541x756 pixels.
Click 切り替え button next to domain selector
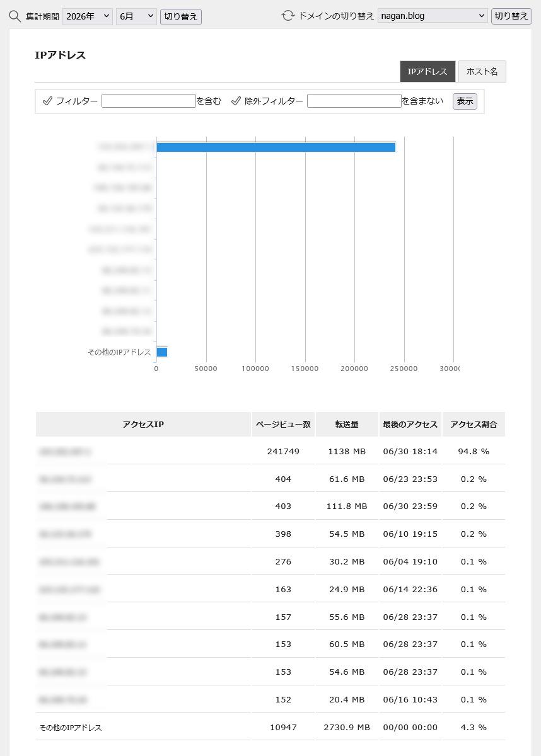511,16
